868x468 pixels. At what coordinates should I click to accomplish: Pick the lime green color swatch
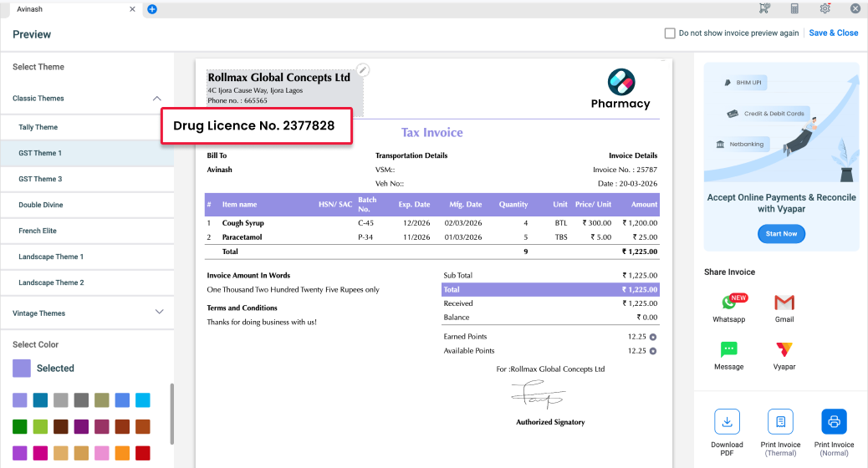pyautogui.click(x=40, y=426)
